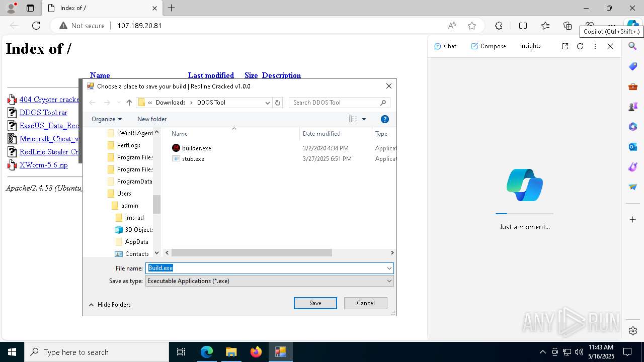The height and width of the screenshot is (362, 644).
Task: Open the browser profile icon
Action: (11, 8)
